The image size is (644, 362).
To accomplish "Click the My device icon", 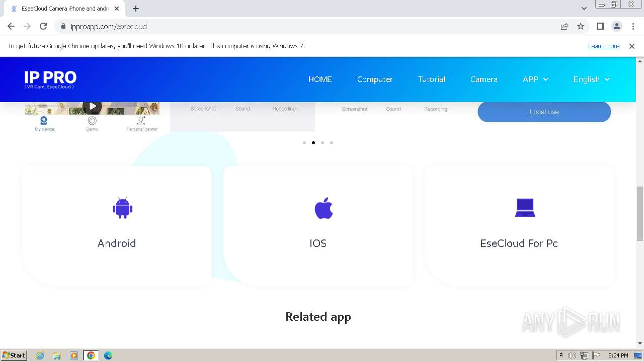I will point(44,120).
